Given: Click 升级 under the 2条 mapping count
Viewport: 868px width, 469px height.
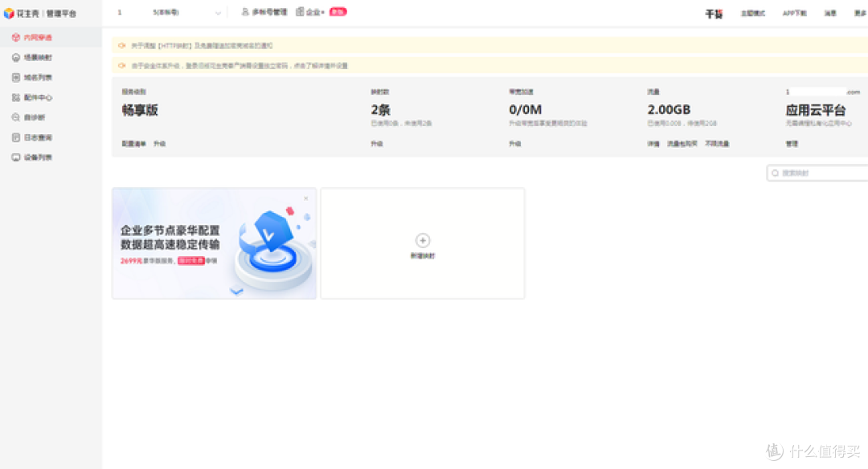Looking at the screenshot, I should [377, 144].
